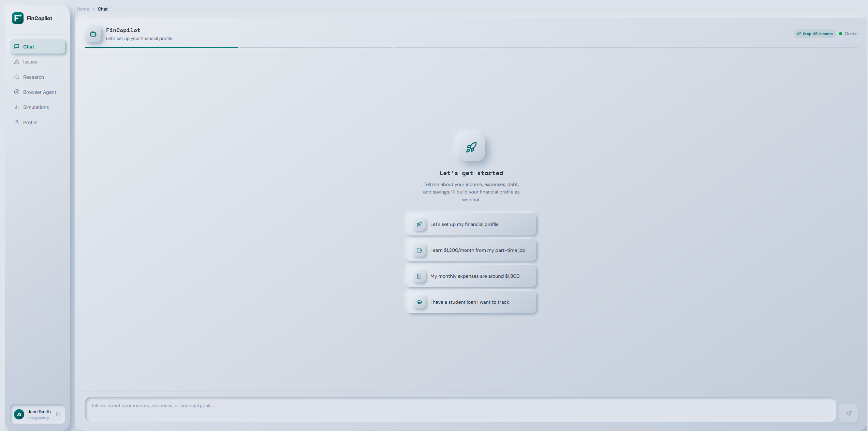Click the robot avatar icon in header

coord(93,34)
